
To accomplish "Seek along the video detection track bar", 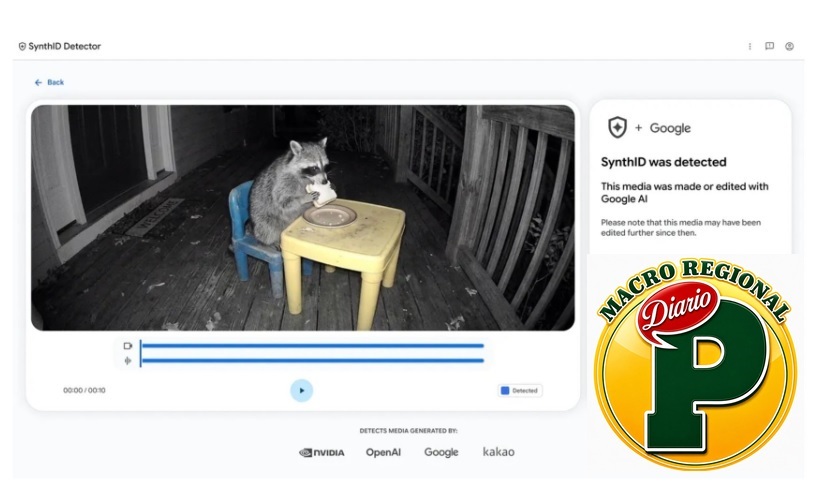I will point(312,345).
